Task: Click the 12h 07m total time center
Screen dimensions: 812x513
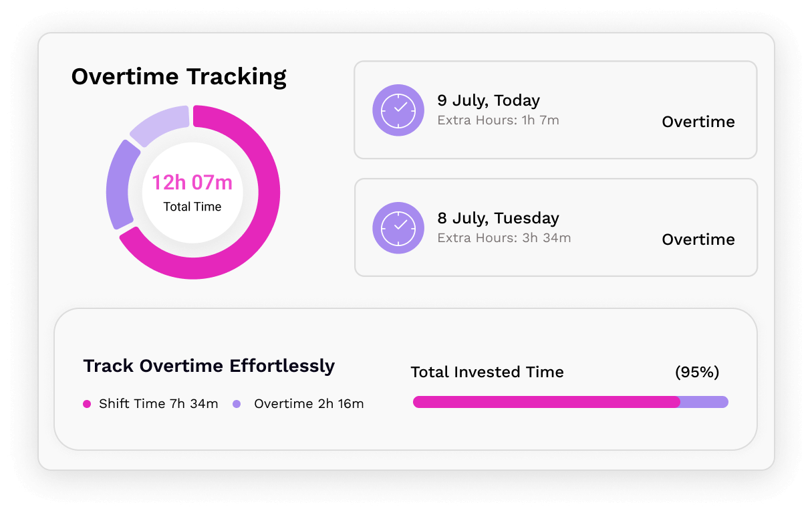Action: (192, 192)
